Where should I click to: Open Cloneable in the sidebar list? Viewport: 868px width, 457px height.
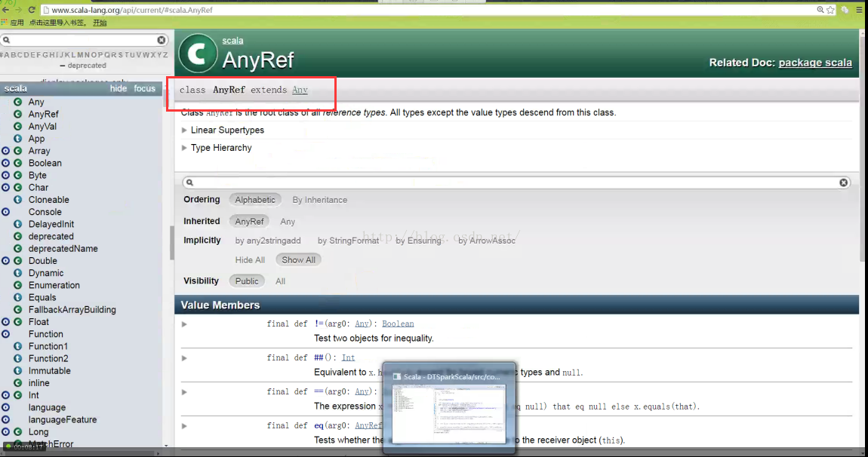point(49,200)
